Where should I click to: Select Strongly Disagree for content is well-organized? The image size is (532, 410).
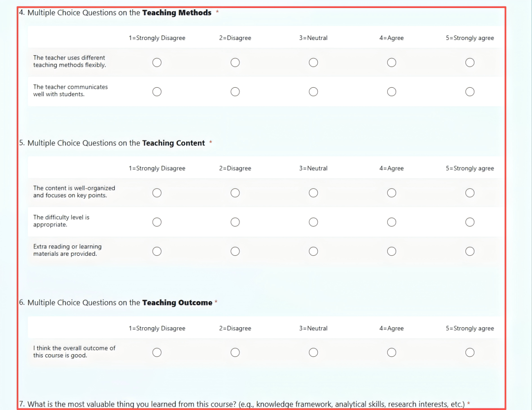(157, 193)
